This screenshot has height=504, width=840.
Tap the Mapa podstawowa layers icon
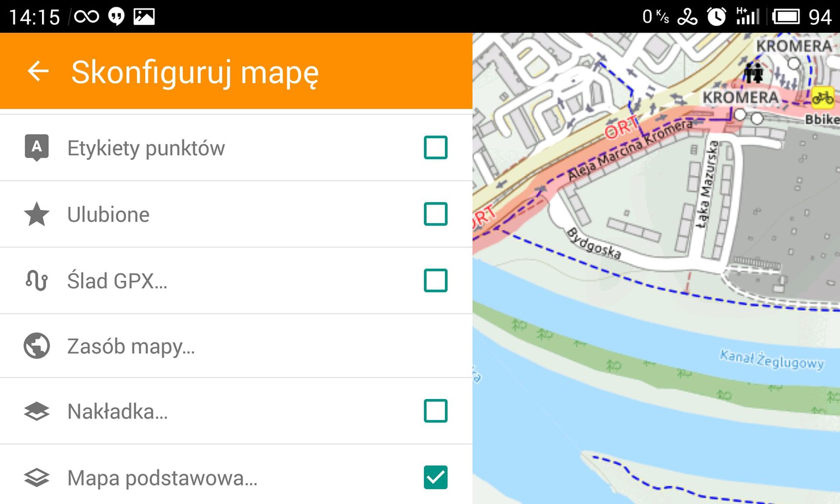(x=37, y=478)
